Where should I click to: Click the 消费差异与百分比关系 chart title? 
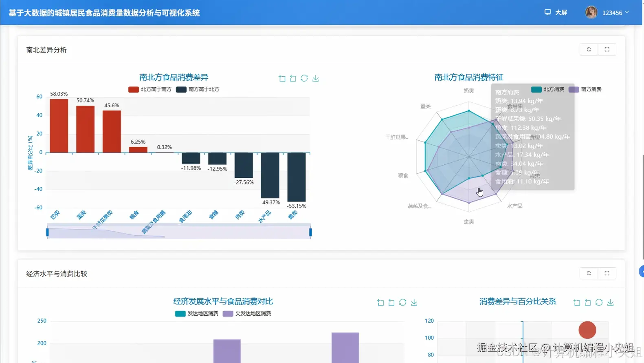(518, 301)
